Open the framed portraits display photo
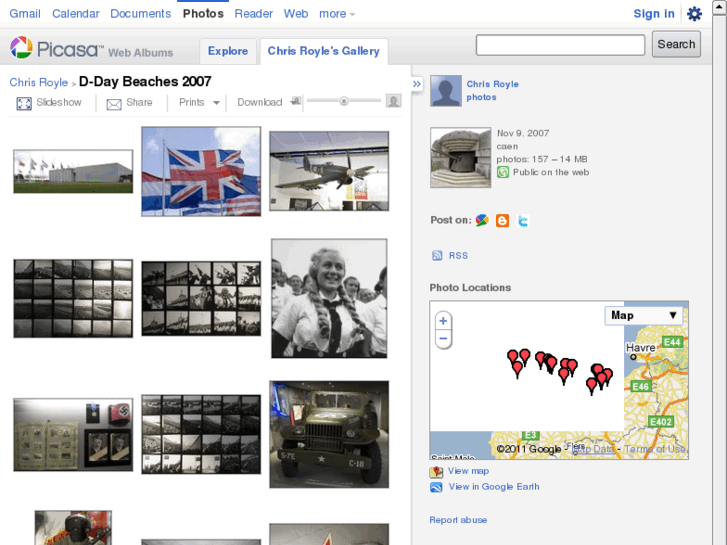Screen dimensions: 727x545 click(73, 435)
